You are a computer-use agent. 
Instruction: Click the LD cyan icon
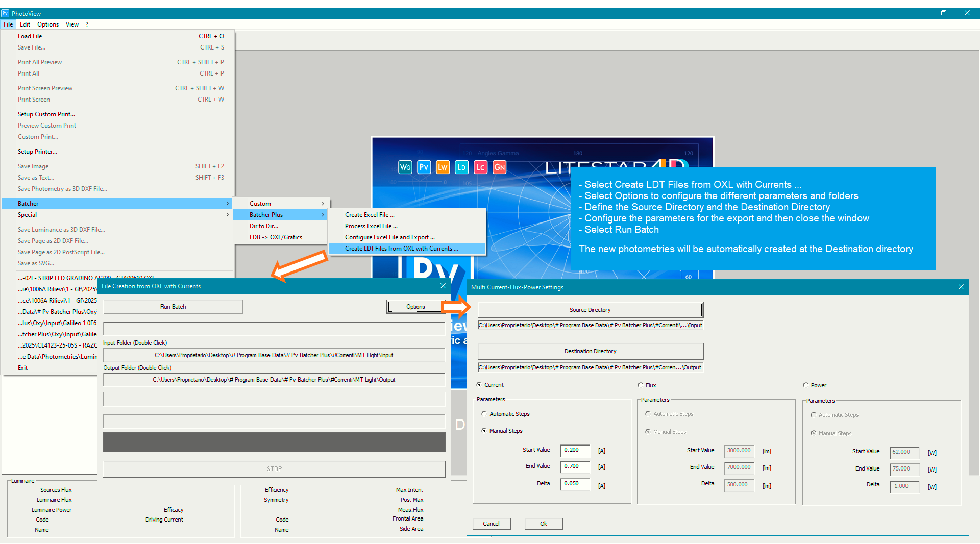tap(461, 167)
